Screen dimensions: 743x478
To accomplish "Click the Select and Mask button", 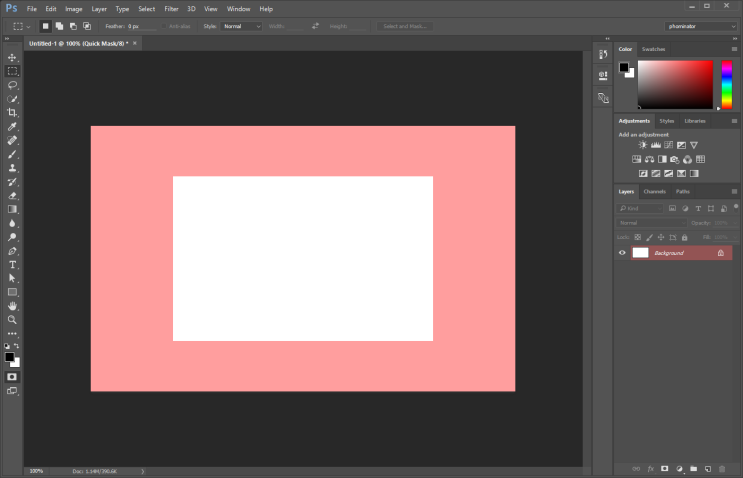I will 405,27.
